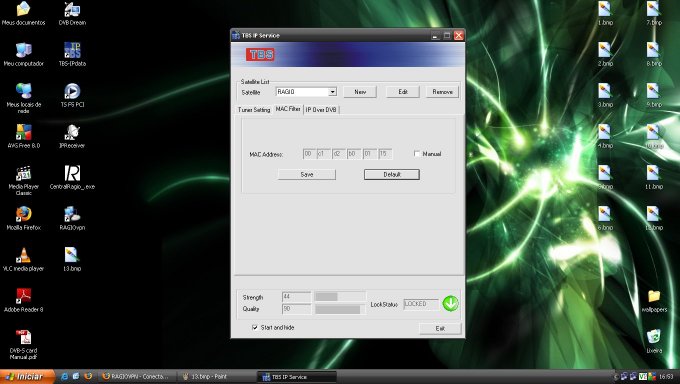Select the wallpapers folder on desktop
680x384 pixels.
(x=654, y=300)
